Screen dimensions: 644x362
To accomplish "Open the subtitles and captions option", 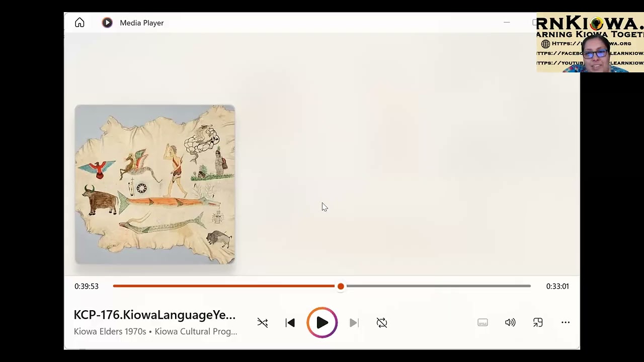I will (x=482, y=323).
